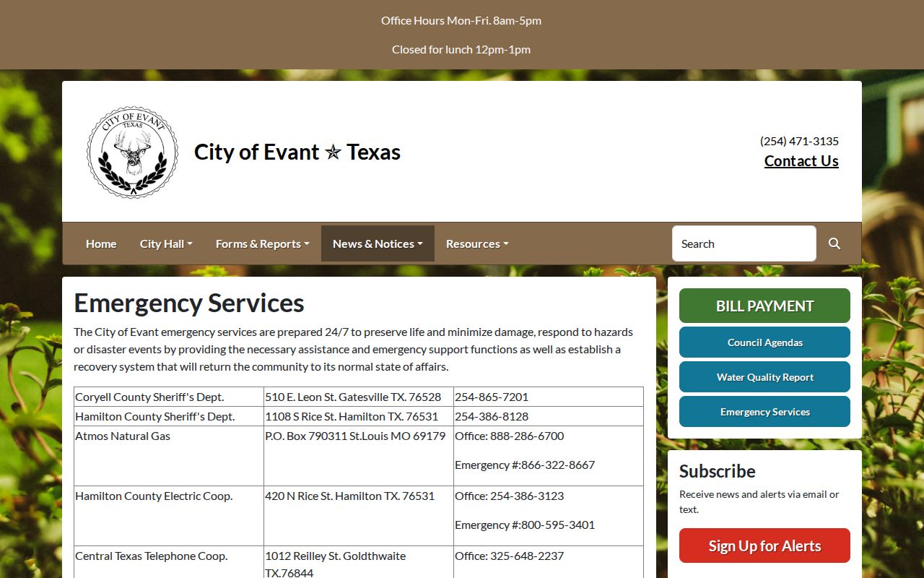Click the address 420 N Rice St. Hamilton

pos(350,496)
